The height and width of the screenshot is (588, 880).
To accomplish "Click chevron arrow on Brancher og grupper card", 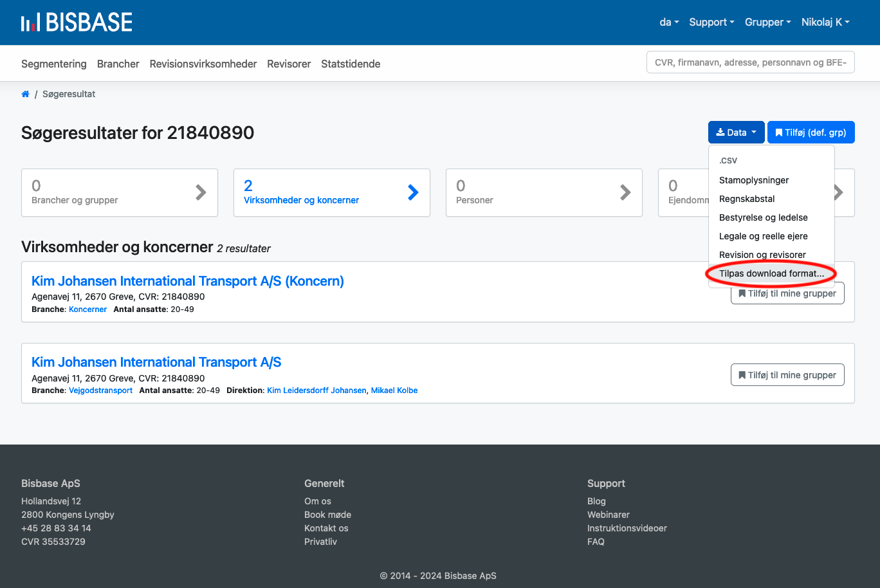I will 201,192.
